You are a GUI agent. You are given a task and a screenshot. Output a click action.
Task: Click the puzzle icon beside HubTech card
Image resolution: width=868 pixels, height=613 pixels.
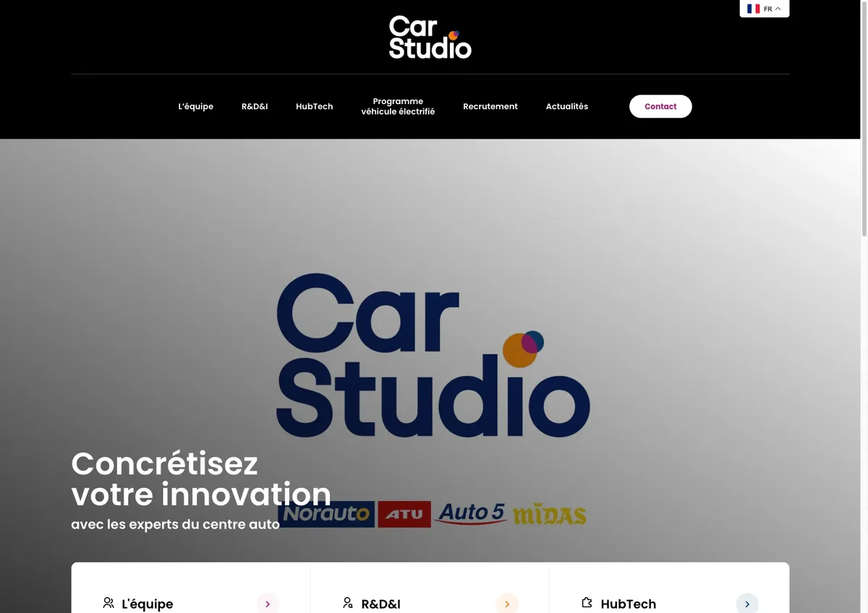(587, 602)
